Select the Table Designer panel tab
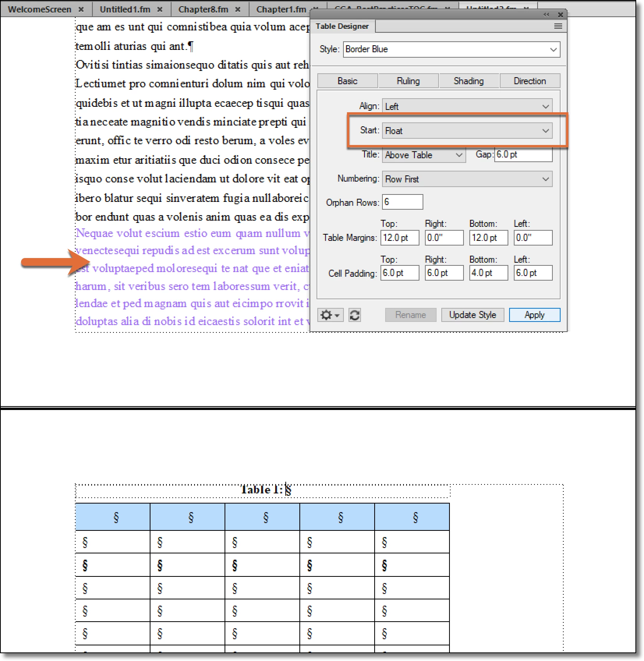 click(342, 26)
